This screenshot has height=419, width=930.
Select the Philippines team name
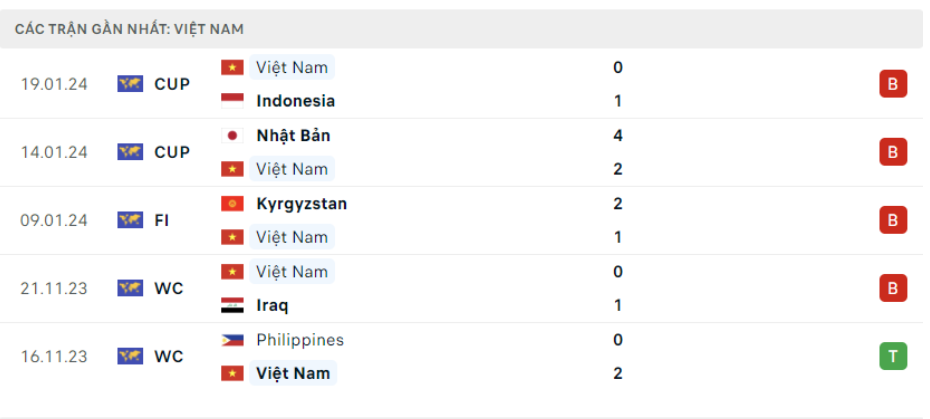coord(300,340)
